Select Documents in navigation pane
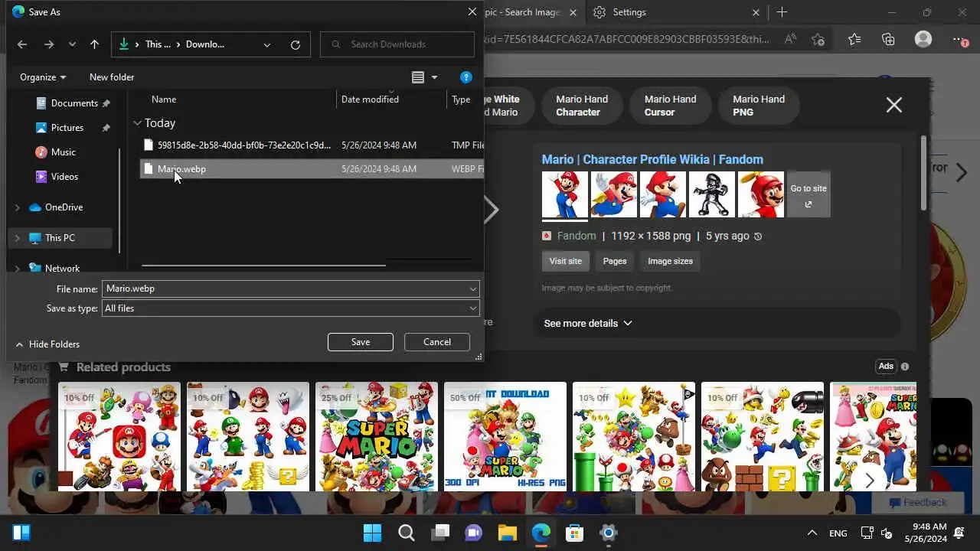980x551 pixels. click(x=74, y=103)
